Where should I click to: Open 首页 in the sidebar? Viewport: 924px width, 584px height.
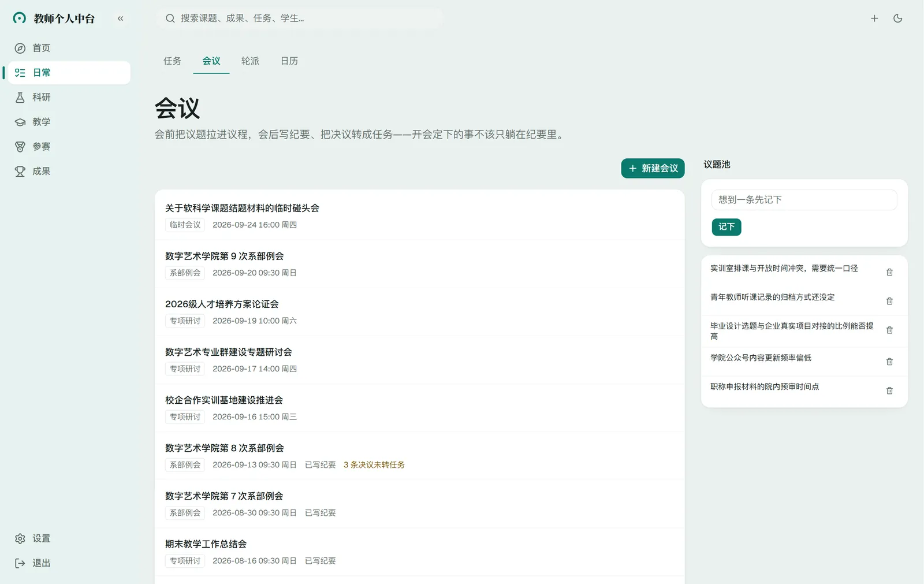click(69, 48)
